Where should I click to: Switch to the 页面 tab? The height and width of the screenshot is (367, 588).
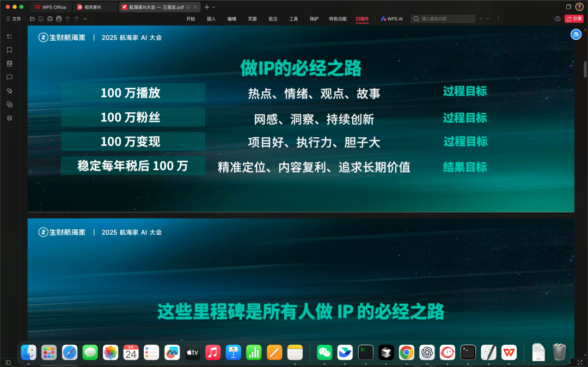pyautogui.click(x=253, y=19)
